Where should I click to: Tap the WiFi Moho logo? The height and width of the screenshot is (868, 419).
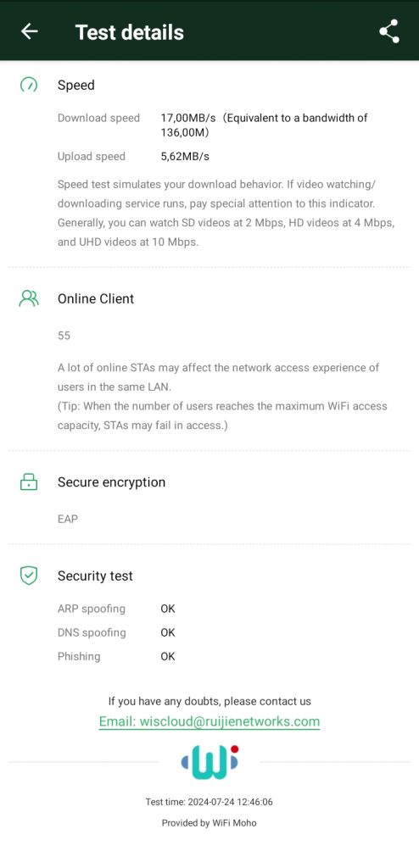tap(209, 762)
